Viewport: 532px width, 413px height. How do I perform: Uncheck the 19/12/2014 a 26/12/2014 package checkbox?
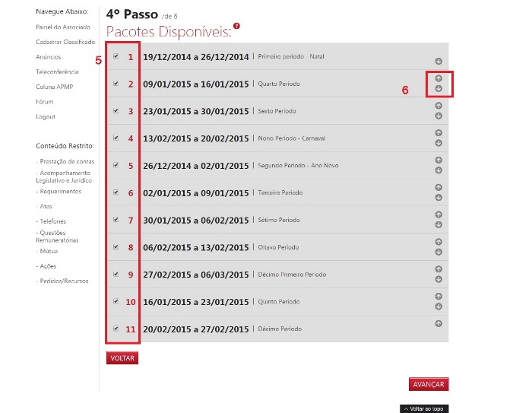116,56
